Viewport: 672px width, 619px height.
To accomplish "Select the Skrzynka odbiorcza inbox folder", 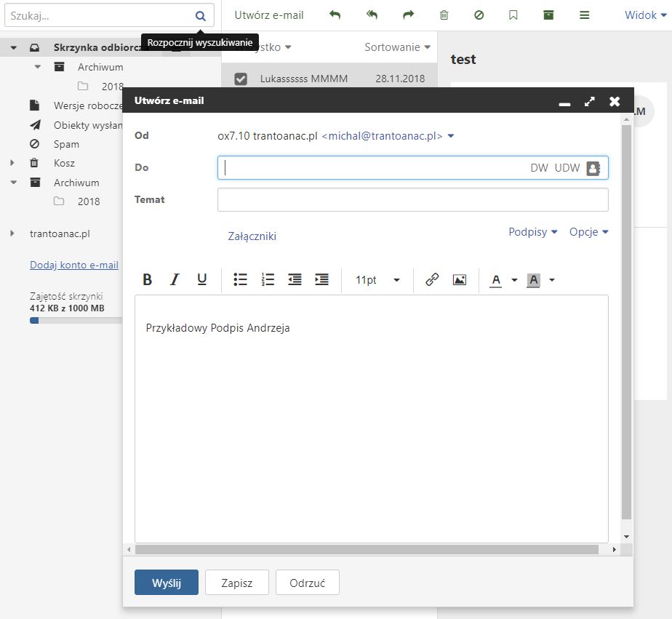I will tap(99, 47).
